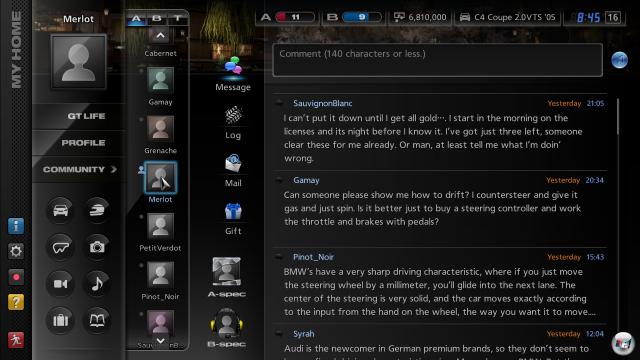Click the round blue comment submit button
The image size is (640, 360).
620,60
